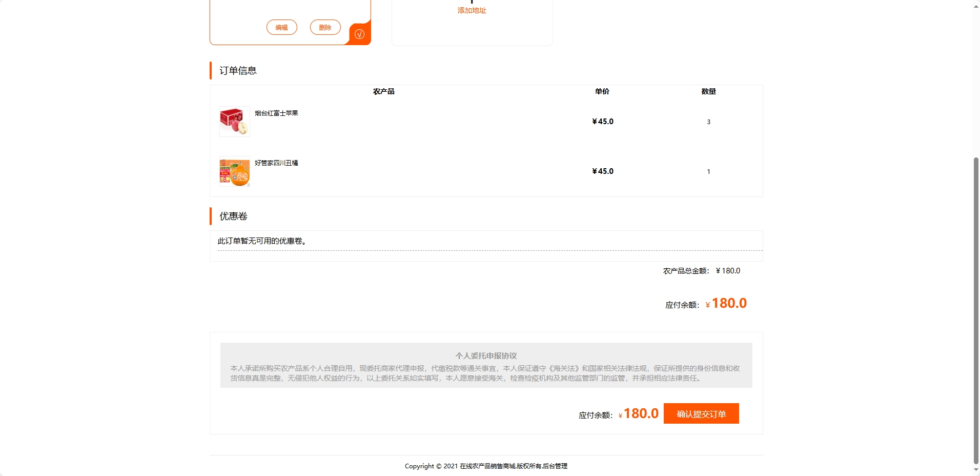The image size is (980, 476).
Task: Click the ¥45.0 unit price of 四川丑橘
Action: [602, 171]
